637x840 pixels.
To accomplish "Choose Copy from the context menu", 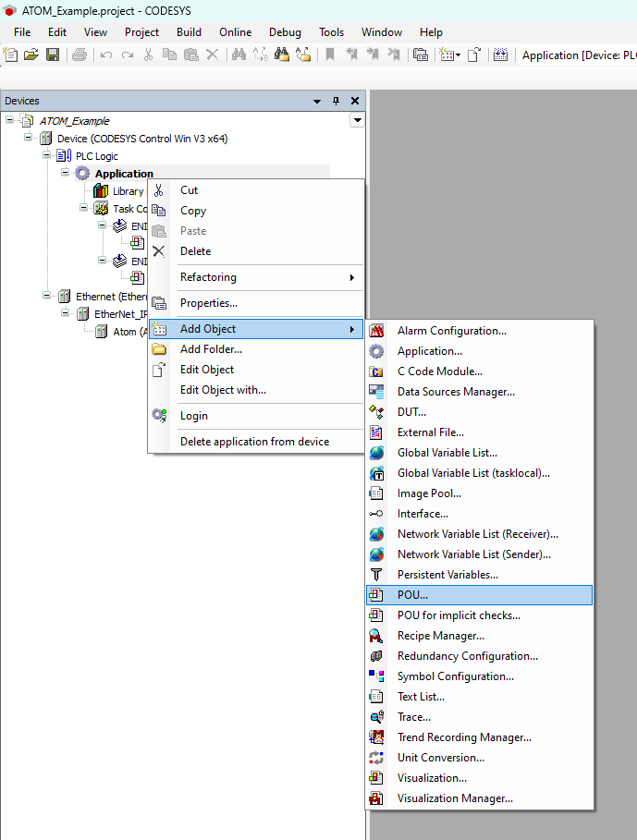I will [x=256, y=211].
